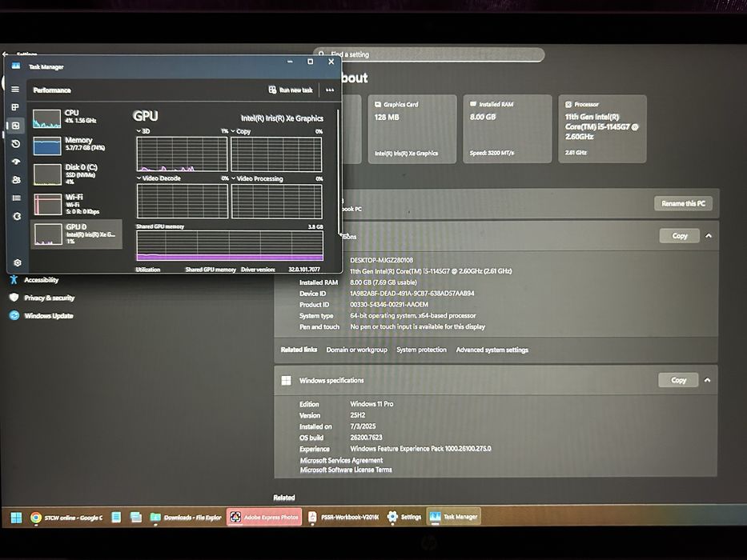The width and height of the screenshot is (747, 560).
Task: Click Device ID value text
Action: coord(412,294)
